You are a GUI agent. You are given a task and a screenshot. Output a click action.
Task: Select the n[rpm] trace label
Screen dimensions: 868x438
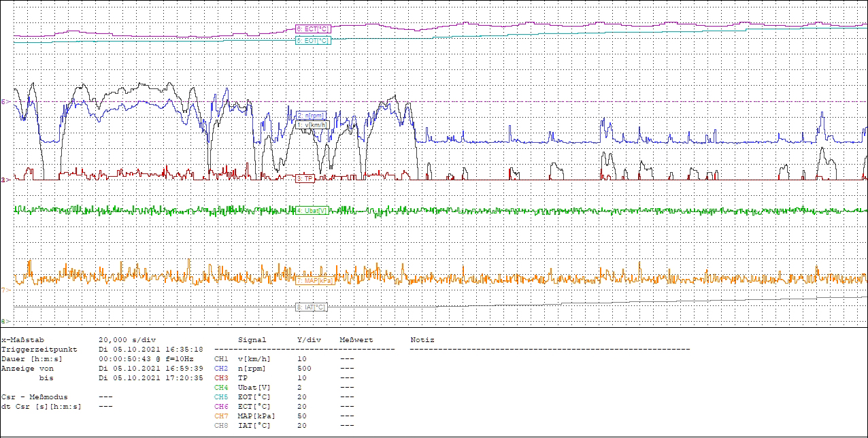(x=311, y=116)
